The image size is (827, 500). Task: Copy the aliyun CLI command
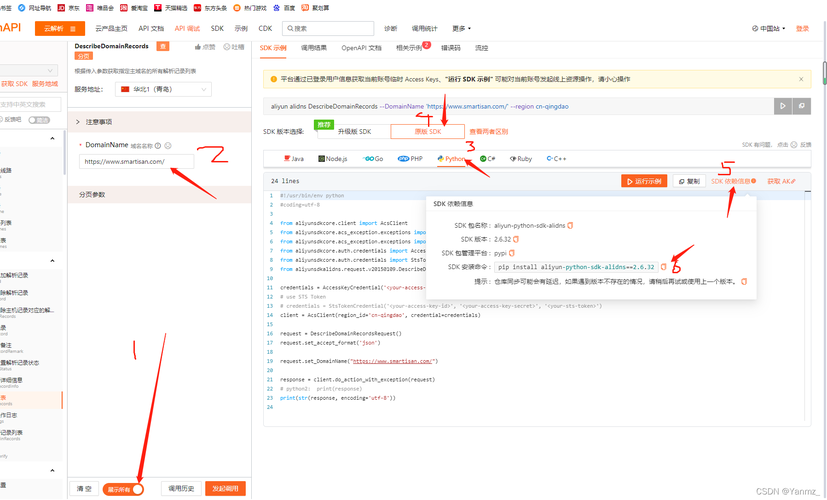(802, 106)
